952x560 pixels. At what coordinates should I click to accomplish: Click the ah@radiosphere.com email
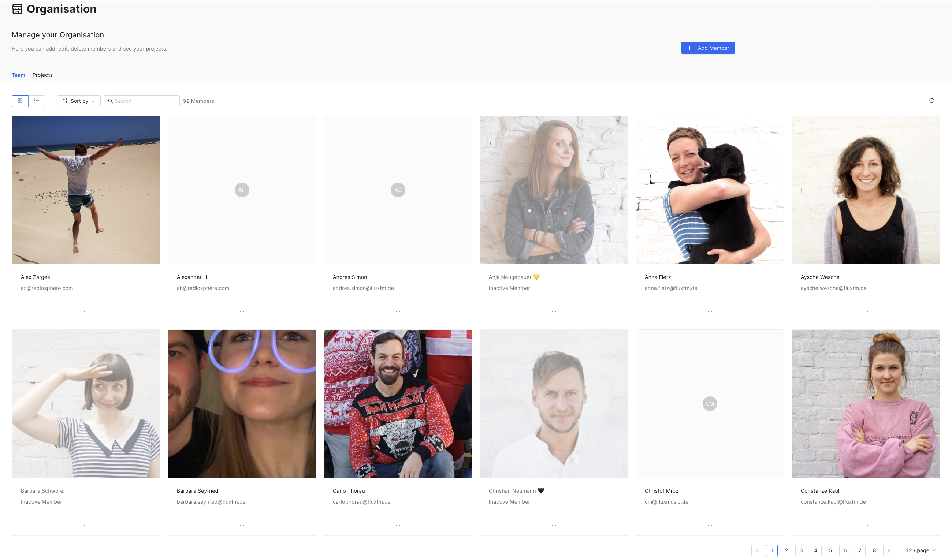tap(203, 288)
